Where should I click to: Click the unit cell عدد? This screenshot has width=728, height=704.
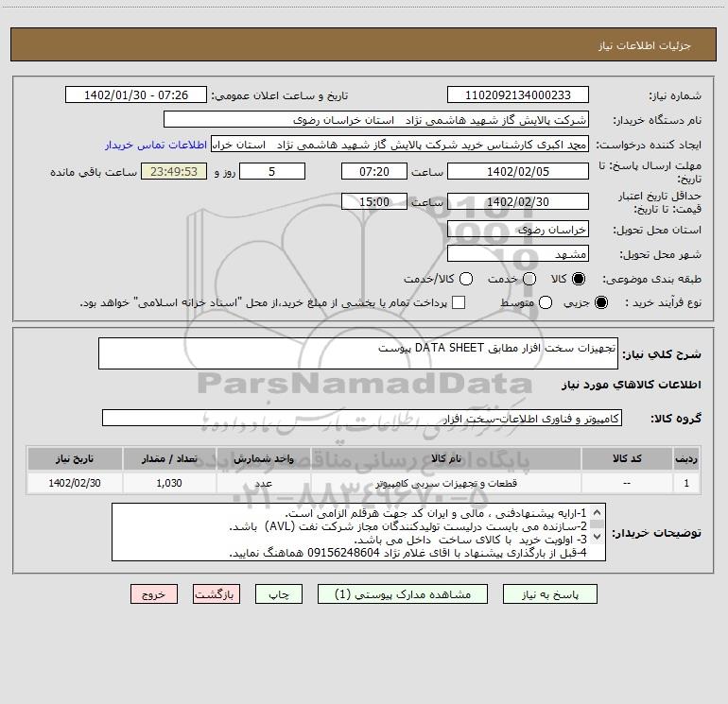[x=263, y=483]
